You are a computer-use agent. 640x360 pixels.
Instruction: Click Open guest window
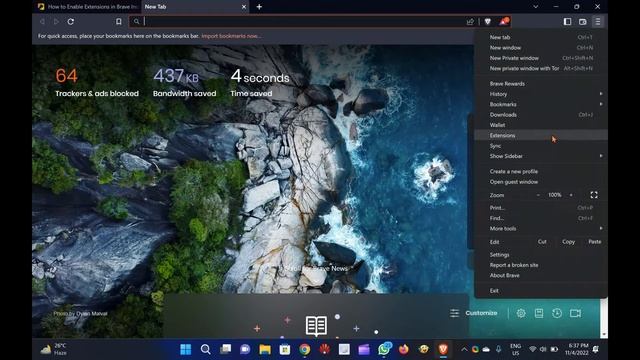(x=541, y=182)
